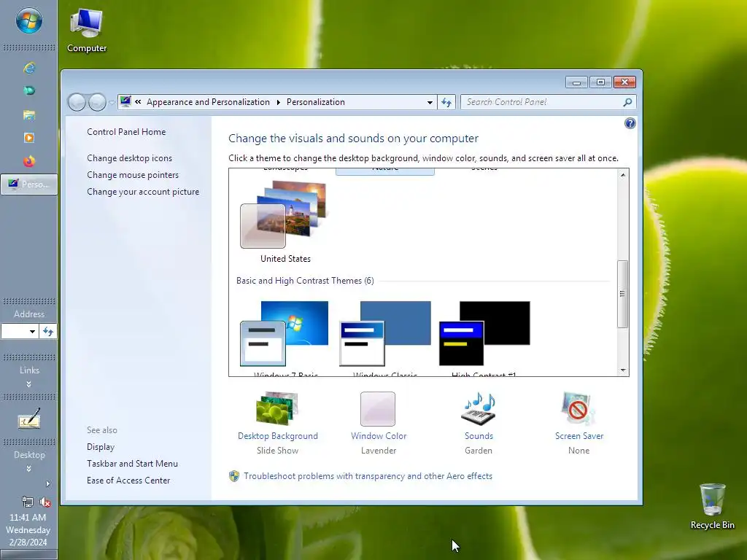Click the Window Color text link
The width and height of the screenshot is (747, 560).
379,436
